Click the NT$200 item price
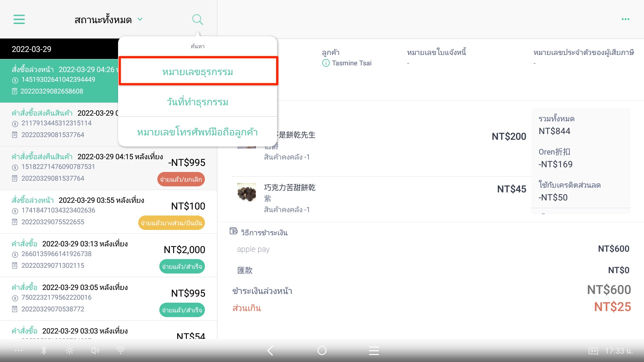 pyautogui.click(x=509, y=136)
